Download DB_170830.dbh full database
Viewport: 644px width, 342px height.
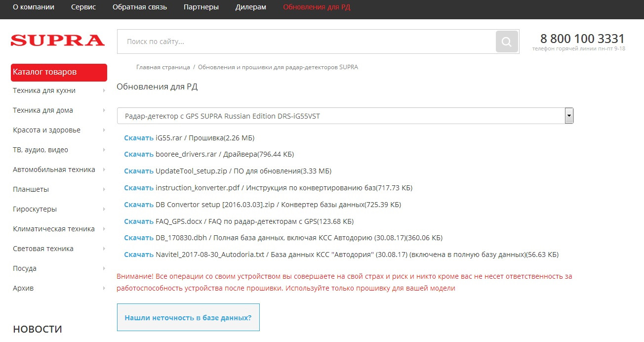(x=139, y=238)
